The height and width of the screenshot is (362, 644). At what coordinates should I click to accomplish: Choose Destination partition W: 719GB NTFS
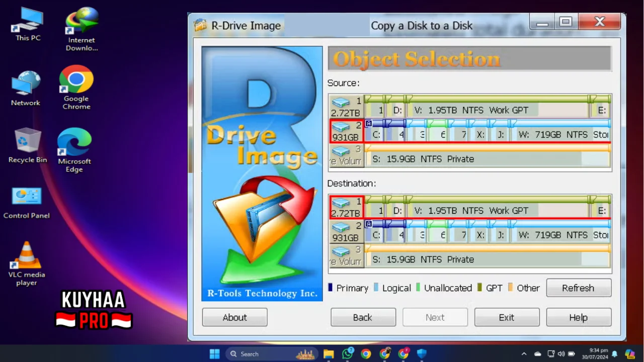click(x=561, y=231)
